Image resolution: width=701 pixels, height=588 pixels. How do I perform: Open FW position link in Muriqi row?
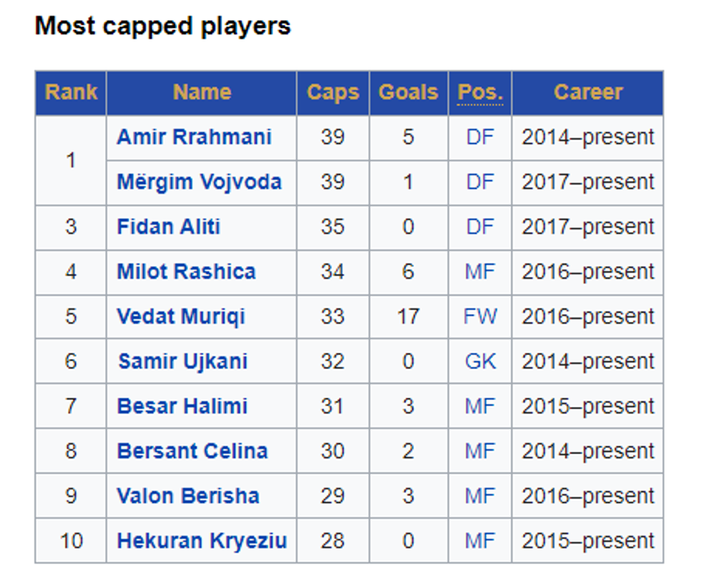480,316
